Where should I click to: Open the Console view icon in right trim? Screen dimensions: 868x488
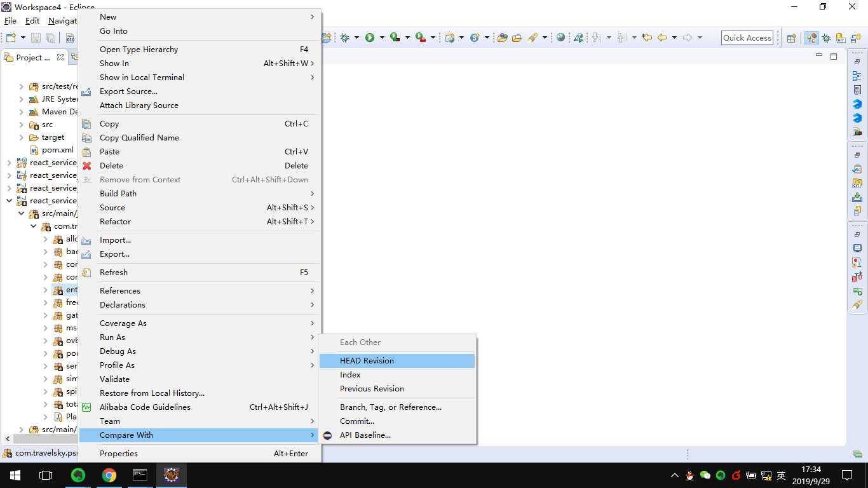pyautogui.click(x=857, y=248)
